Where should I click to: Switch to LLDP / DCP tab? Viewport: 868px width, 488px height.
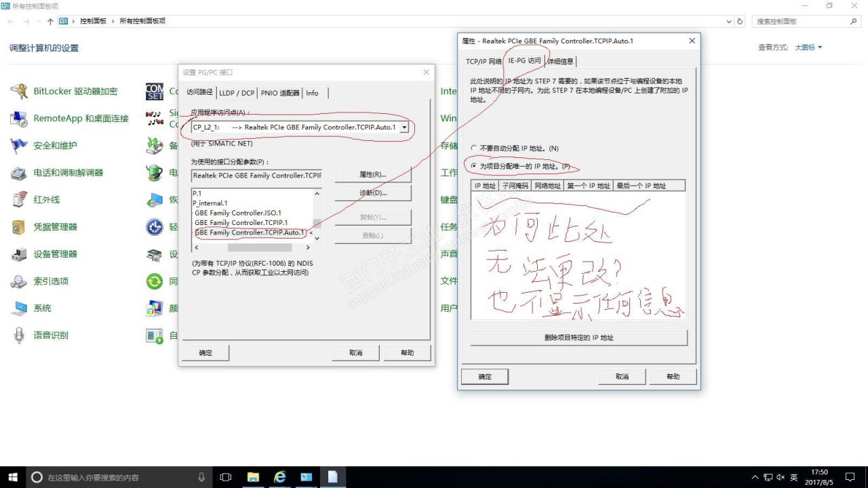tap(237, 93)
